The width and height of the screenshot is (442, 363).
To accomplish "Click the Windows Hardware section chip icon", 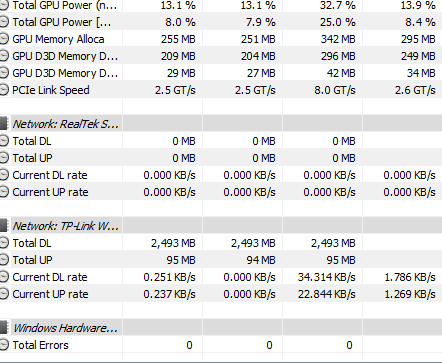I will [4, 328].
